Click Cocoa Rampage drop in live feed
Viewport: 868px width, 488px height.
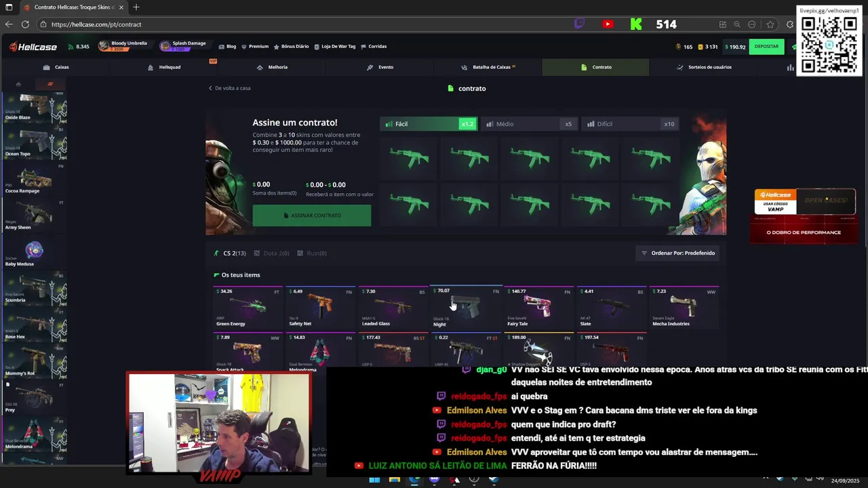point(34,179)
